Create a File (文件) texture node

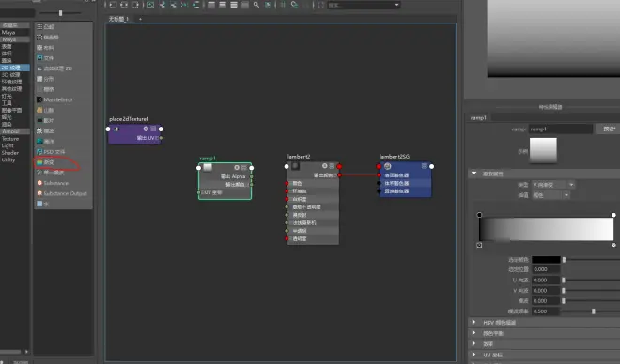pyautogui.click(x=45, y=58)
